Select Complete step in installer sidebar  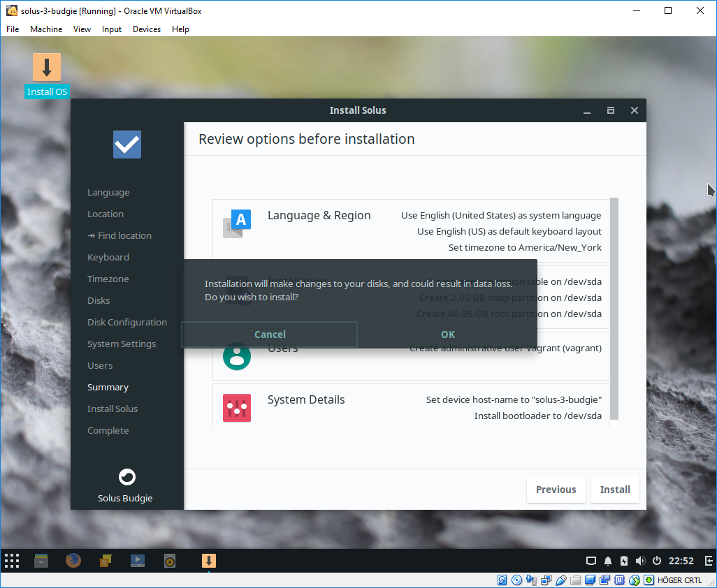coord(108,430)
